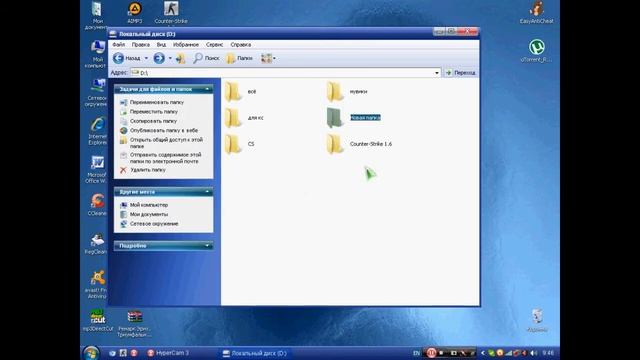Viewport: 640px width, 360px height.
Task: Click the EN language indicator in tray
Action: 416,353
